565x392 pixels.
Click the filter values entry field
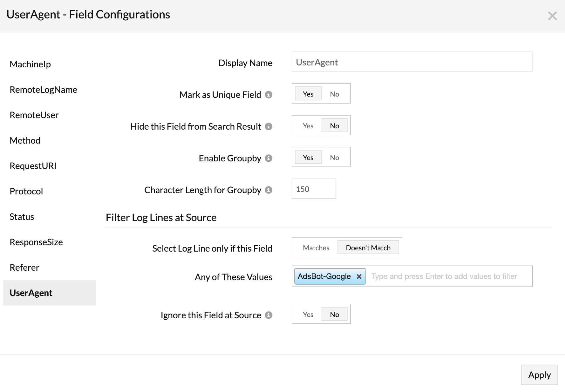click(448, 276)
